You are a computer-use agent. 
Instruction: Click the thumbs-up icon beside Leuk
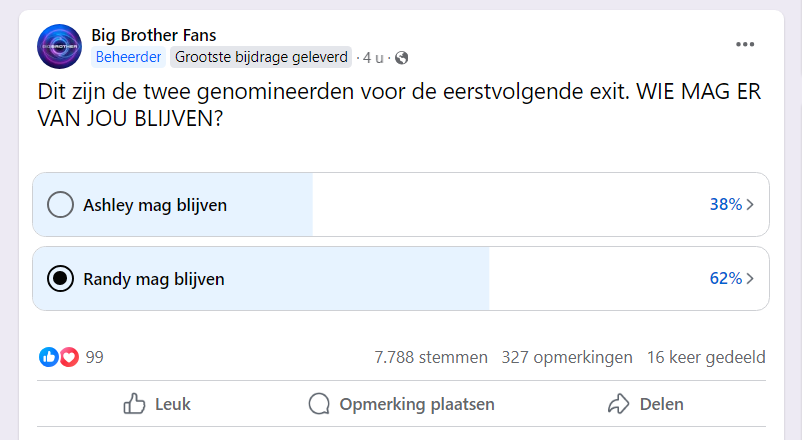click(x=134, y=404)
